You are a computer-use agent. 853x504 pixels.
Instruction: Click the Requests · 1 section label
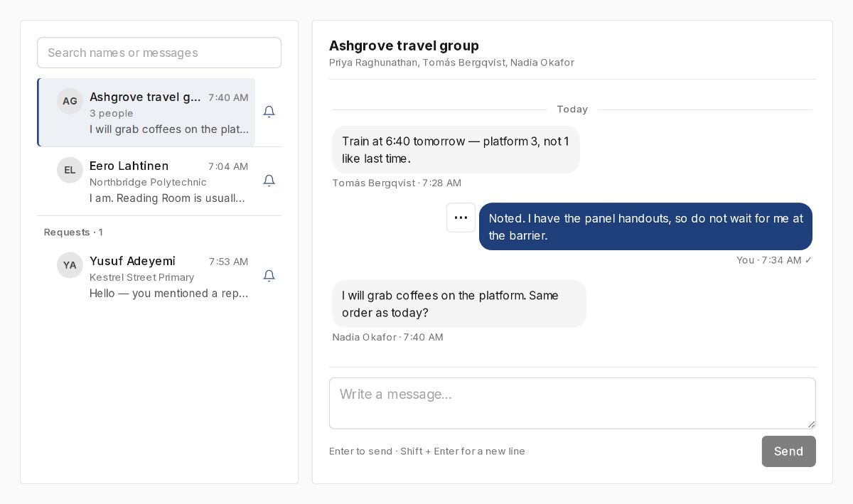[73, 232]
